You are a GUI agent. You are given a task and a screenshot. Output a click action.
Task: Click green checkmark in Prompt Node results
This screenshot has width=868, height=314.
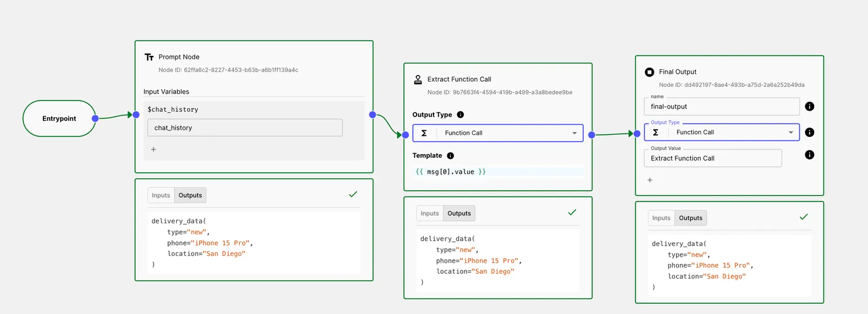point(353,194)
